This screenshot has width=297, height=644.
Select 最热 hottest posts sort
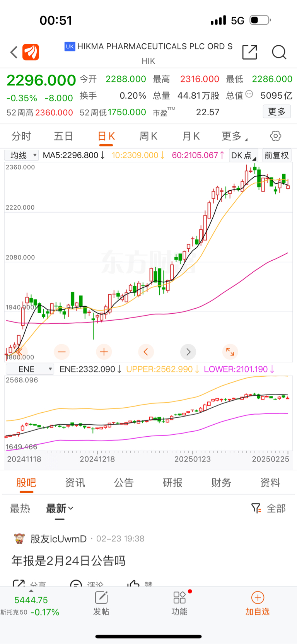(x=20, y=508)
